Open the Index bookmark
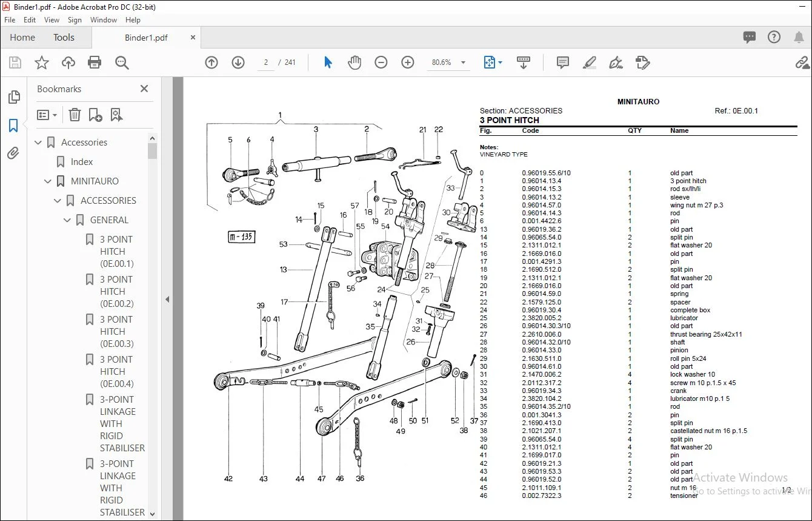This screenshot has width=812, height=521. pyautogui.click(x=82, y=162)
